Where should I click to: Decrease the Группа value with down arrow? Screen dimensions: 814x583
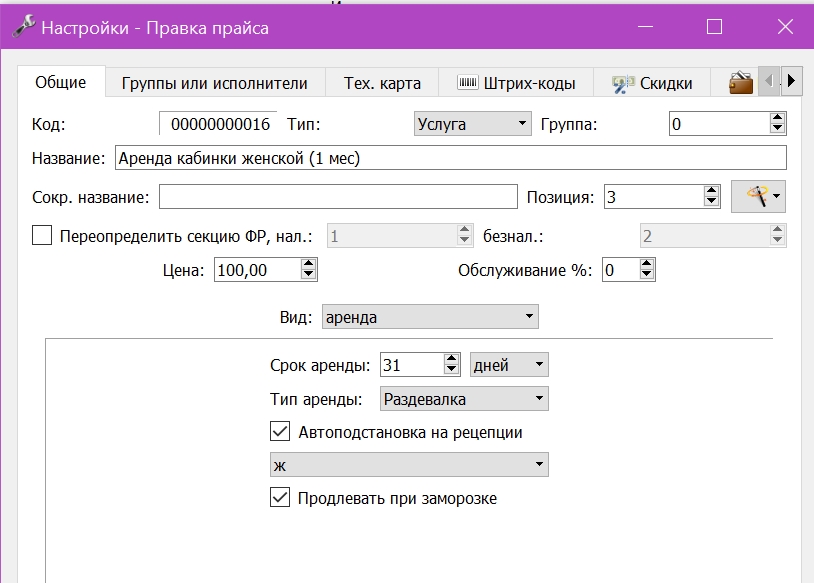777,129
